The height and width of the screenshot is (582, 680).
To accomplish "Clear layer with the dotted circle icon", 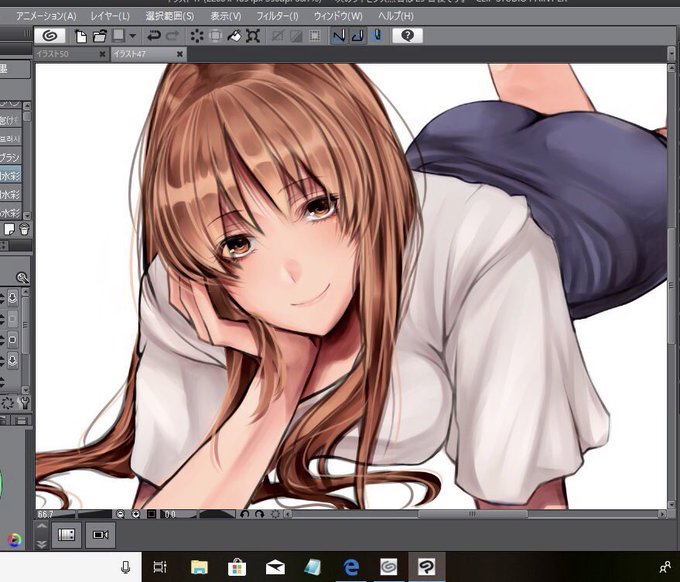I will coord(197,36).
